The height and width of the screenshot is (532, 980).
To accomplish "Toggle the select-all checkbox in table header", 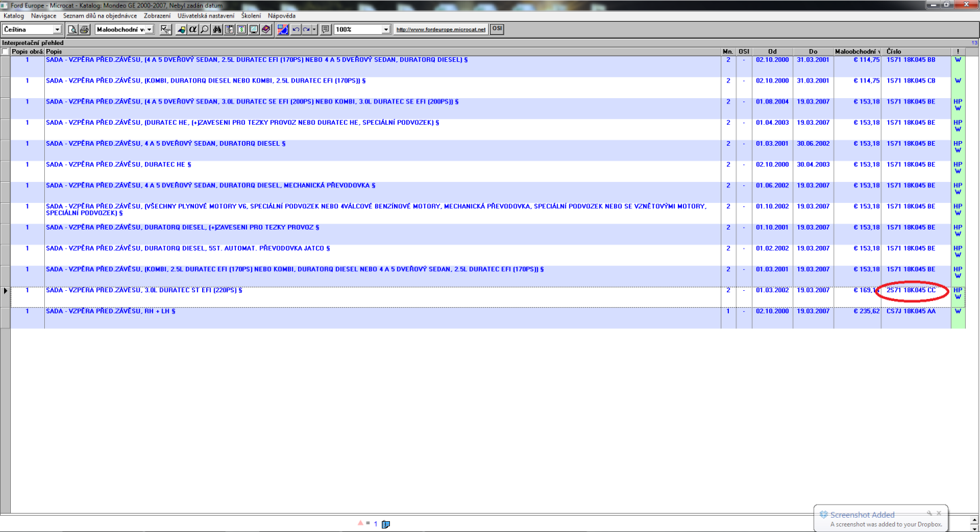I will (x=5, y=52).
